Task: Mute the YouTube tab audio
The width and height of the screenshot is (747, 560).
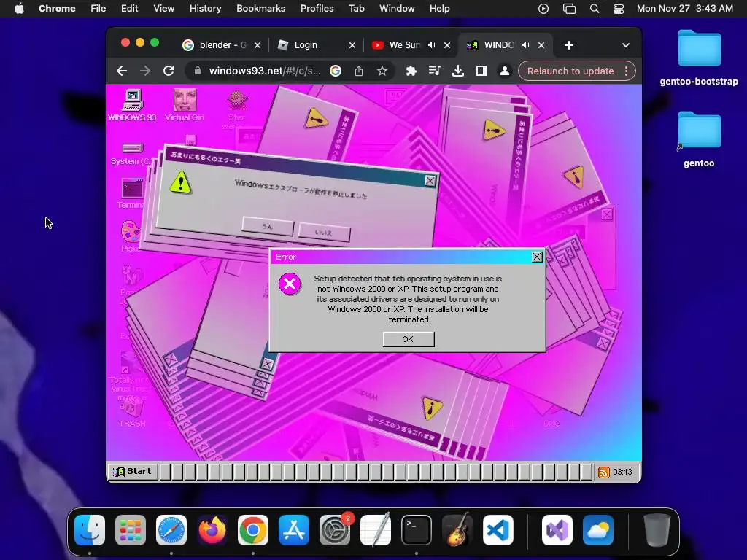Action: pyautogui.click(x=432, y=44)
